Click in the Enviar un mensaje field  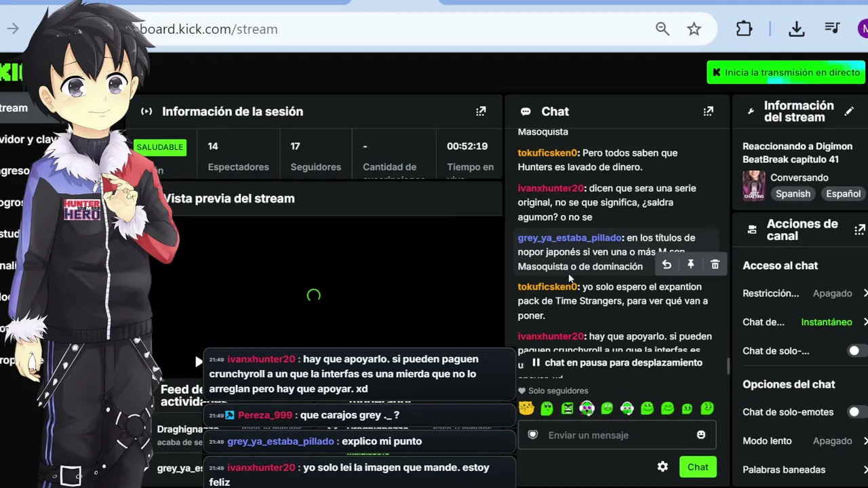point(616,435)
